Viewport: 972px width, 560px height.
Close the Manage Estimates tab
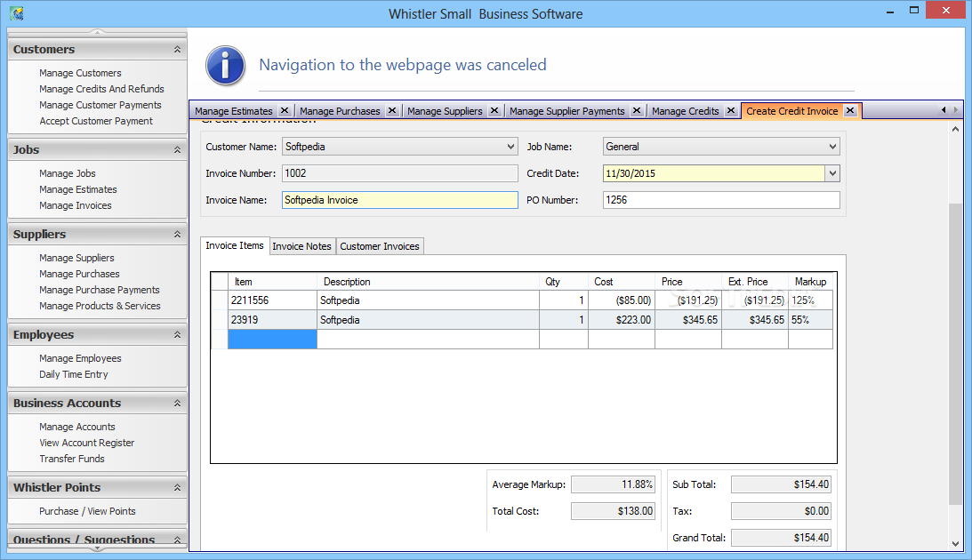(285, 110)
